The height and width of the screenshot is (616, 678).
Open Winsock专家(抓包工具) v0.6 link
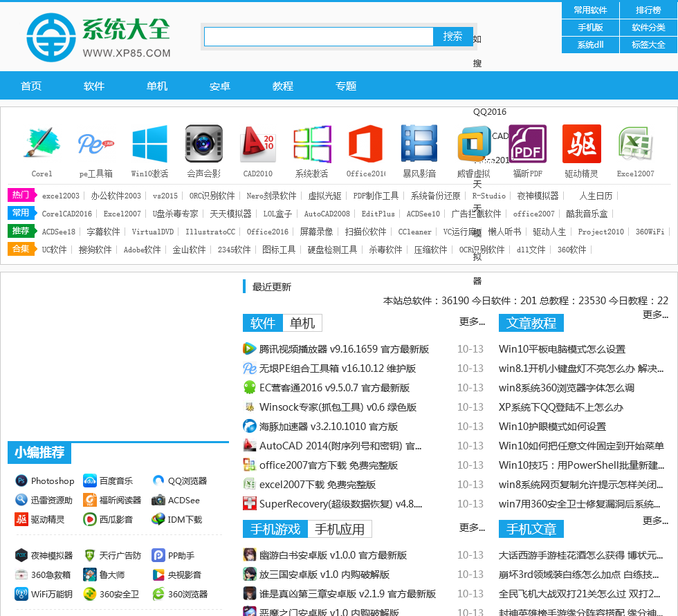[x=338, y=407]
